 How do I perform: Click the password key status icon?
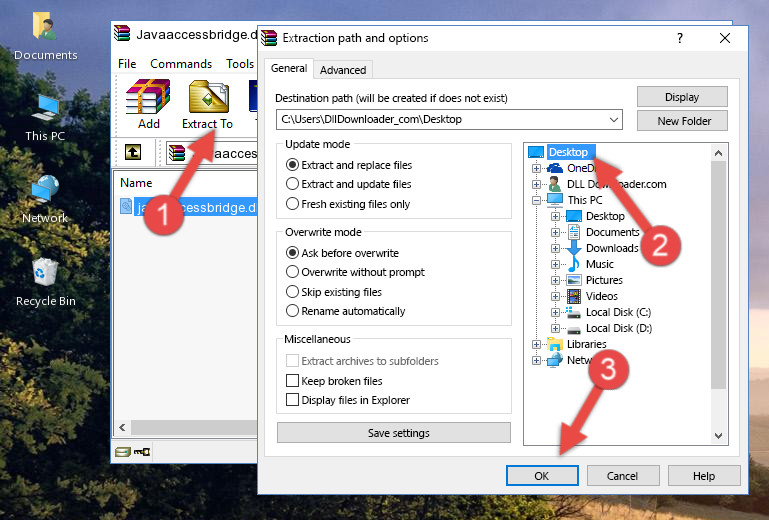142,452
